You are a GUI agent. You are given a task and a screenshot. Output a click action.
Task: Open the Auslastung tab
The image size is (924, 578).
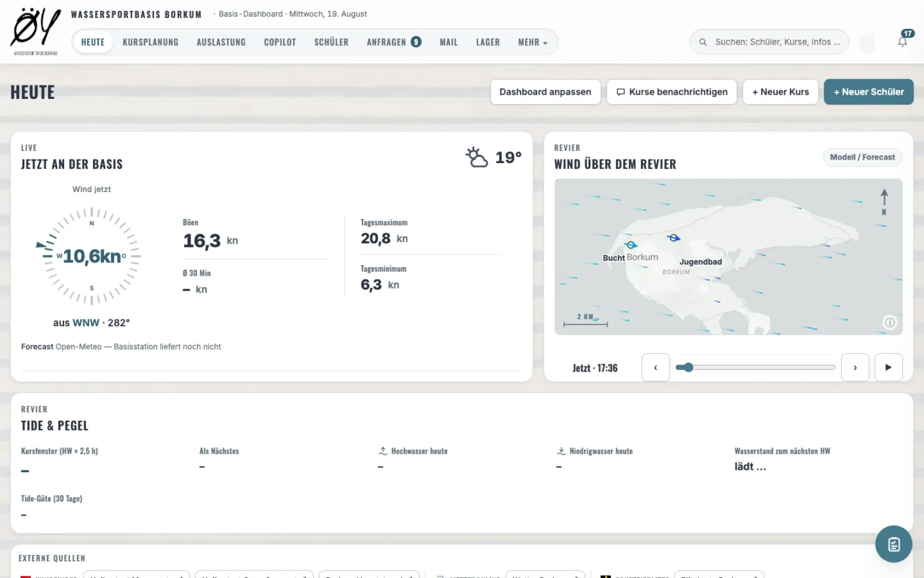221,42
